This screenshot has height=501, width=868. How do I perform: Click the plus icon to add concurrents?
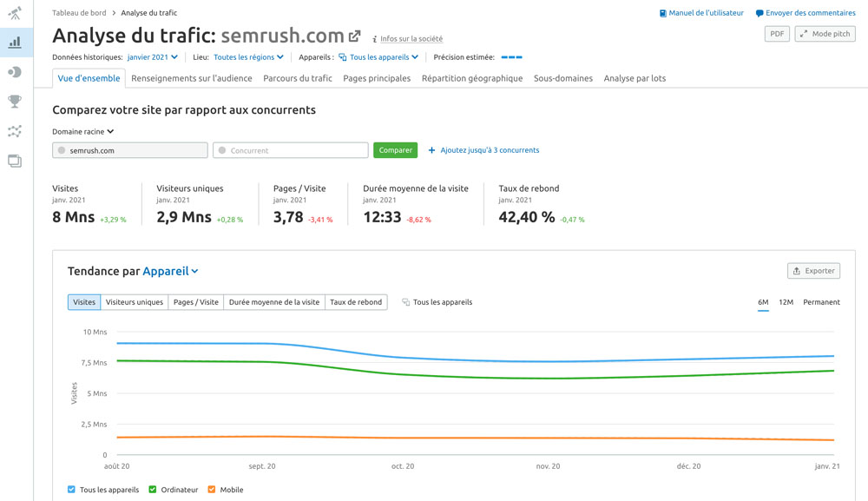pos(431,150)
